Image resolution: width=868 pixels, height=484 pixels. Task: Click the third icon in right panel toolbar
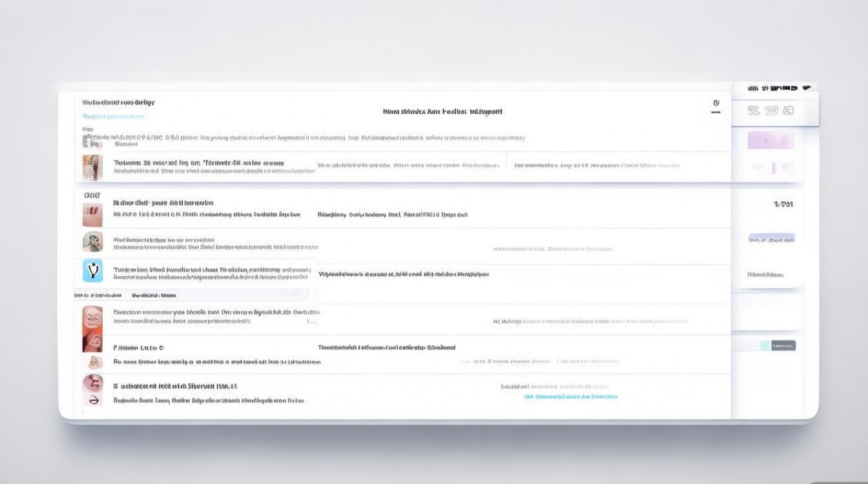(787, 111)
